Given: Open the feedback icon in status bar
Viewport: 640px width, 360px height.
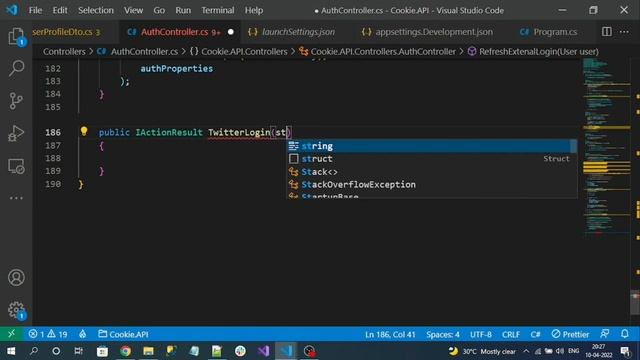Looking at the screenshot, I should [x=605, y=334].
